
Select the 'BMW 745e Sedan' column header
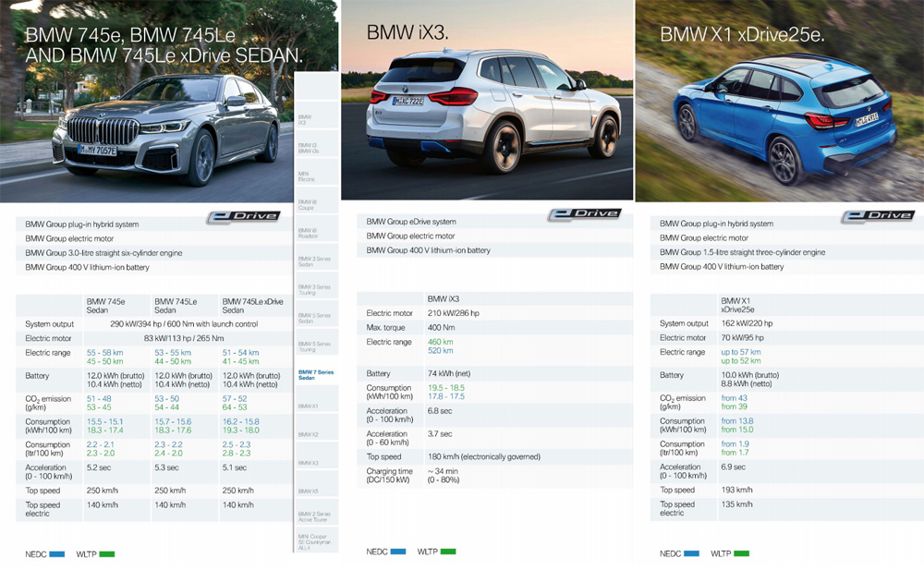(105, 306)
